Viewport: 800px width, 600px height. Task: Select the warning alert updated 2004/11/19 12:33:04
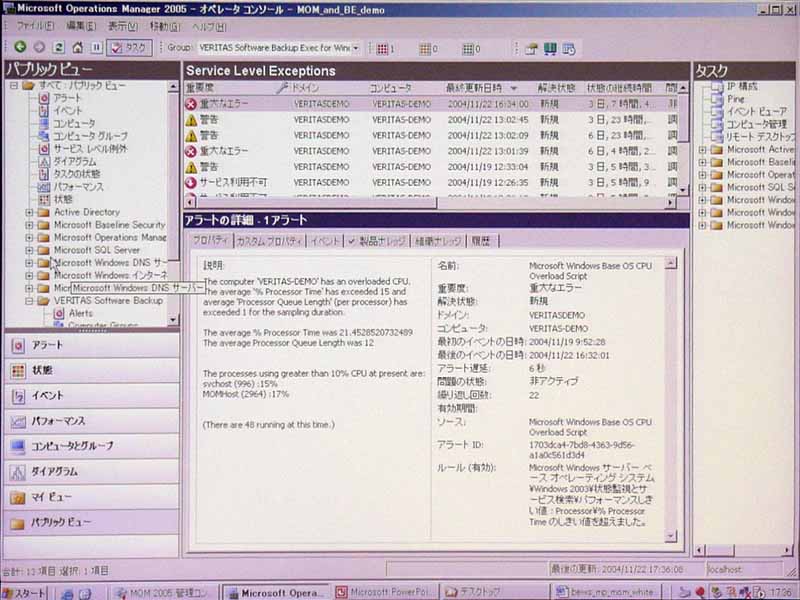[430, 167]
